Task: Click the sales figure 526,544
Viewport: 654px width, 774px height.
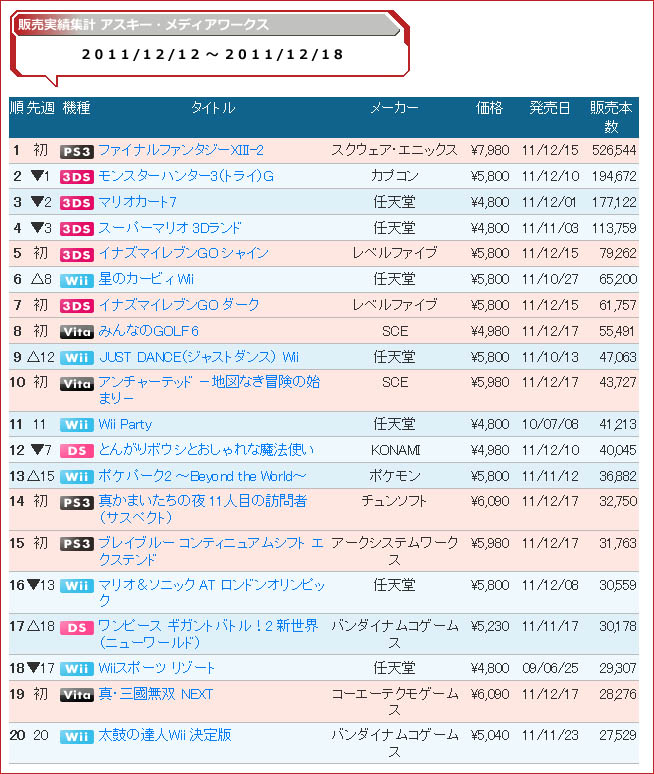Action: tap(614, 150)
